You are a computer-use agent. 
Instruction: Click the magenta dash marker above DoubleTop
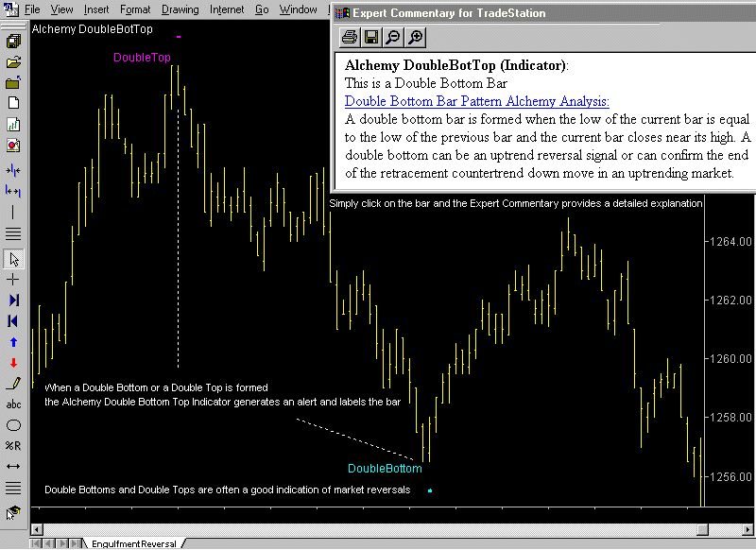pyautogui.click(x=179, y=37)
